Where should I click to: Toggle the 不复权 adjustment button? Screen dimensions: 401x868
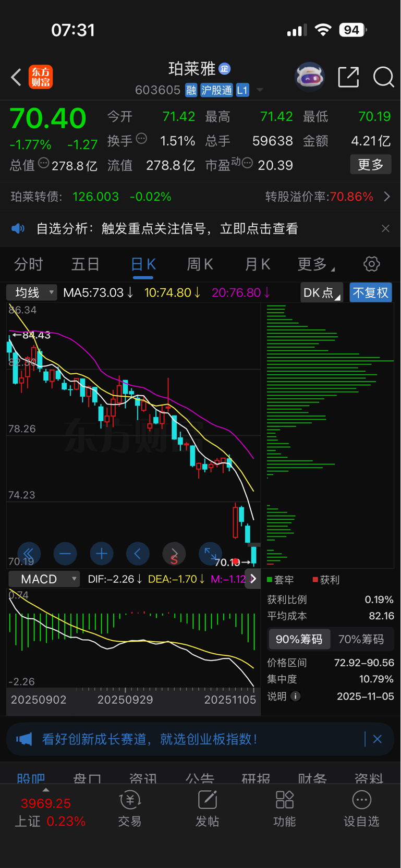371,292
